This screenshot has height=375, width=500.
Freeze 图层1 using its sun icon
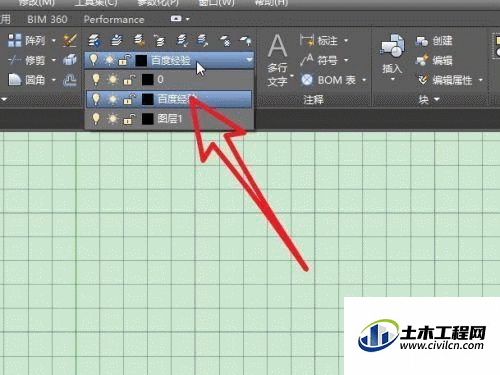tap(113, 119)
